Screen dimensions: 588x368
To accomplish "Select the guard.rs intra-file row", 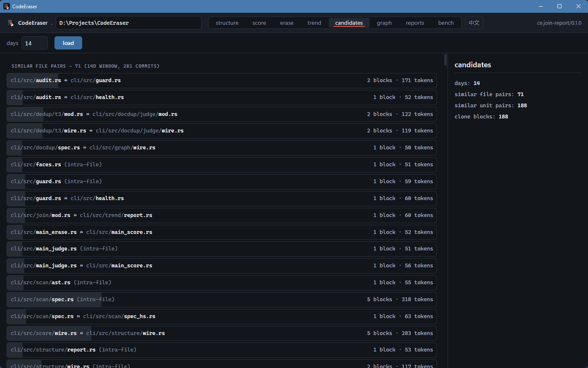I will coord(222,182).
